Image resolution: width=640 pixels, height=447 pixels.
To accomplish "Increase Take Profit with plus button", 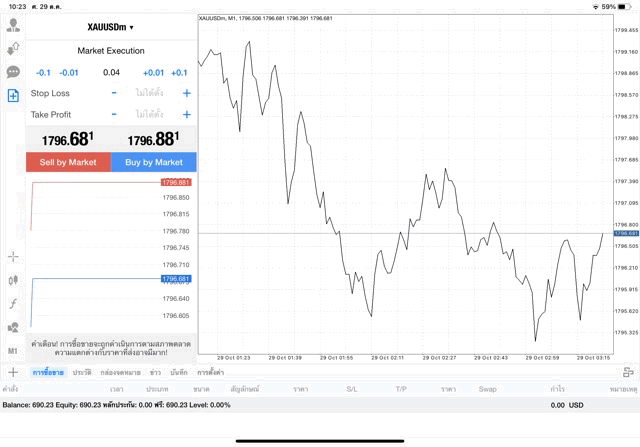I will tap(186, 115).
